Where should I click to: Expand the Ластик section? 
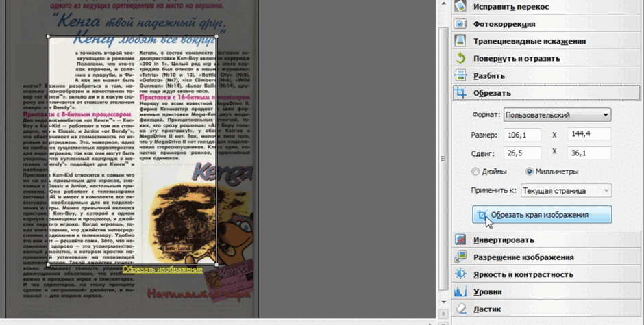pos(546,309)
